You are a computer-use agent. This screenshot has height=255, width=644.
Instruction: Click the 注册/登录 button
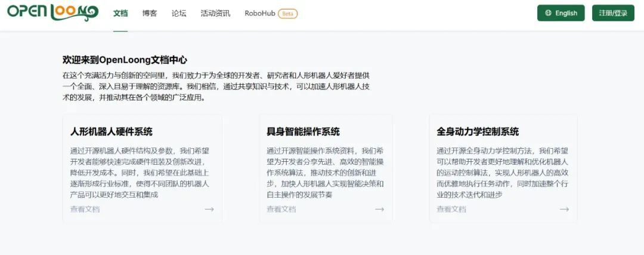(x=613, y=13)
